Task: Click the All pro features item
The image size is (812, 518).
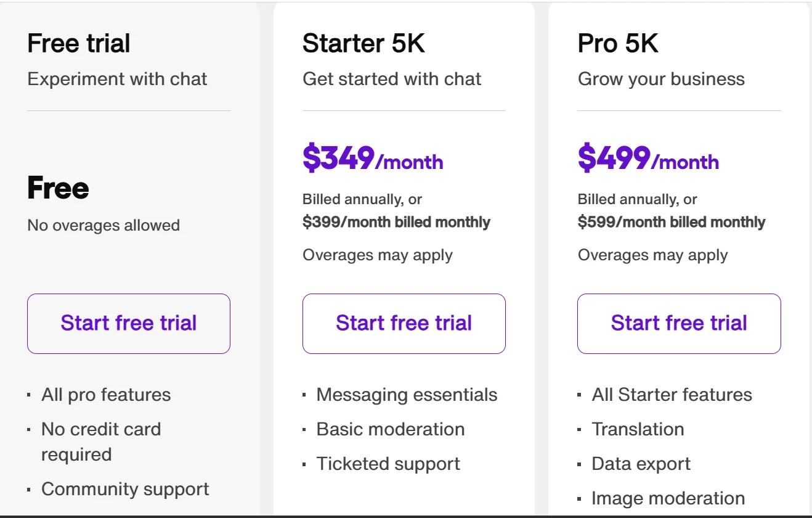Action: click(106, 395)
